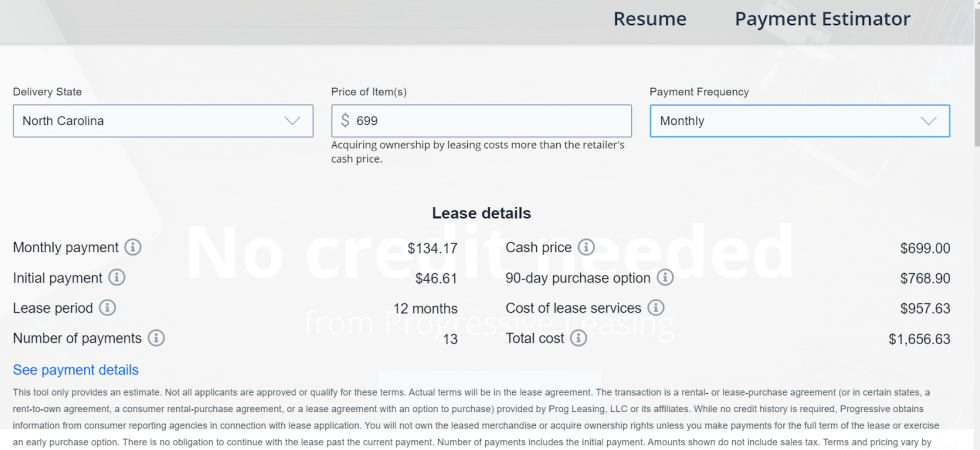Click the page vertical scrollbar
The width and height of the screenshot is (980, 450).
pos(976,225)
